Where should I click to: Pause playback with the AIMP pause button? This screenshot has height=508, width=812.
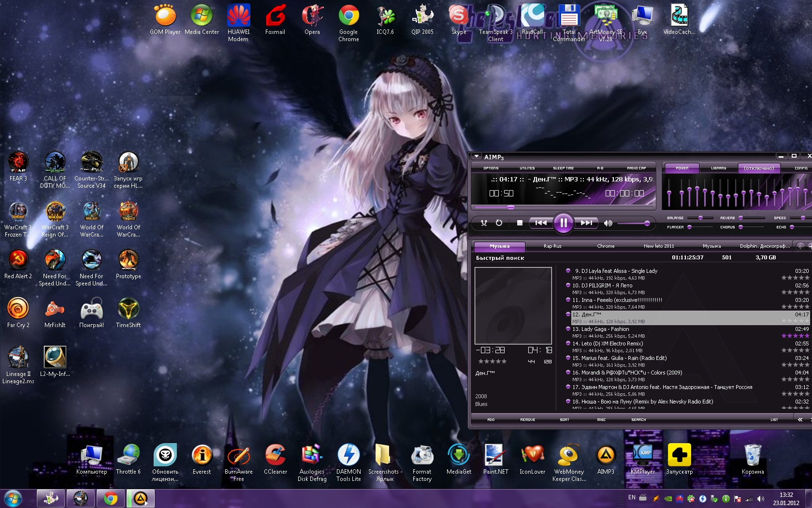(563, 223)
